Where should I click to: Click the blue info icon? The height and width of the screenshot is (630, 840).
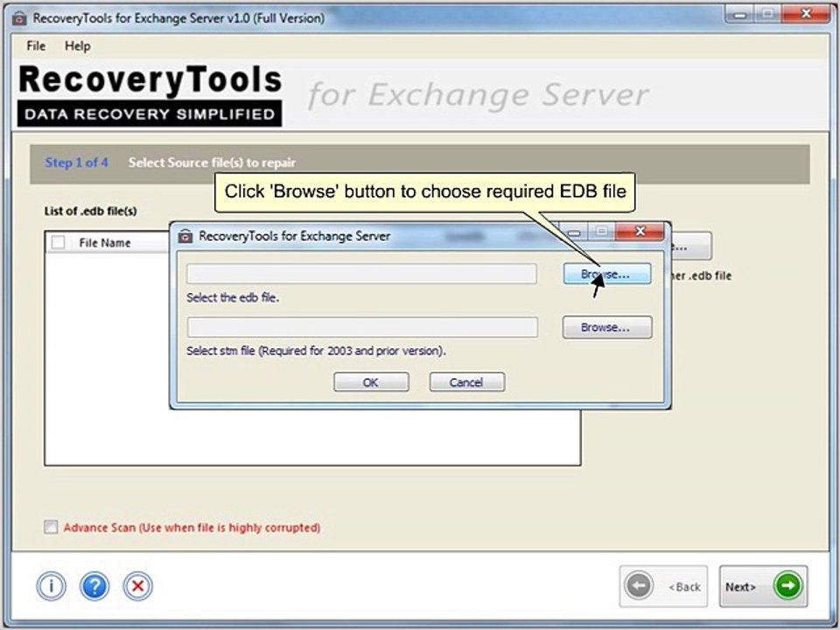point(52,586)
